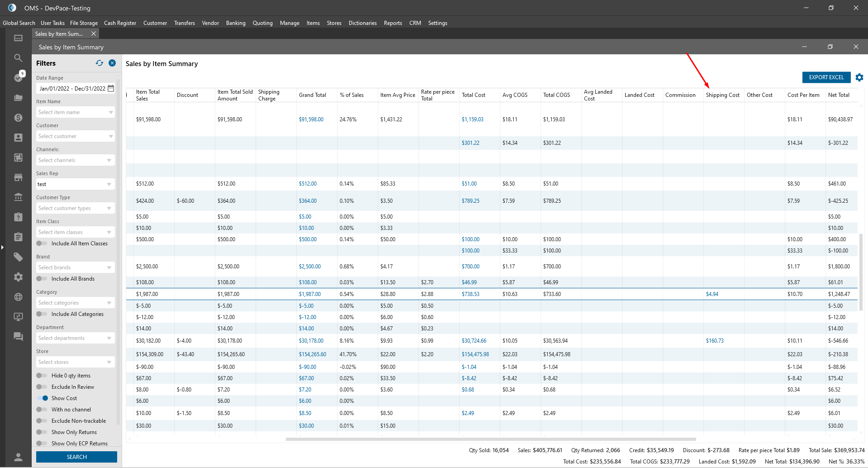
Task: Open the Reports menu
Action: (x=393, y=23)
